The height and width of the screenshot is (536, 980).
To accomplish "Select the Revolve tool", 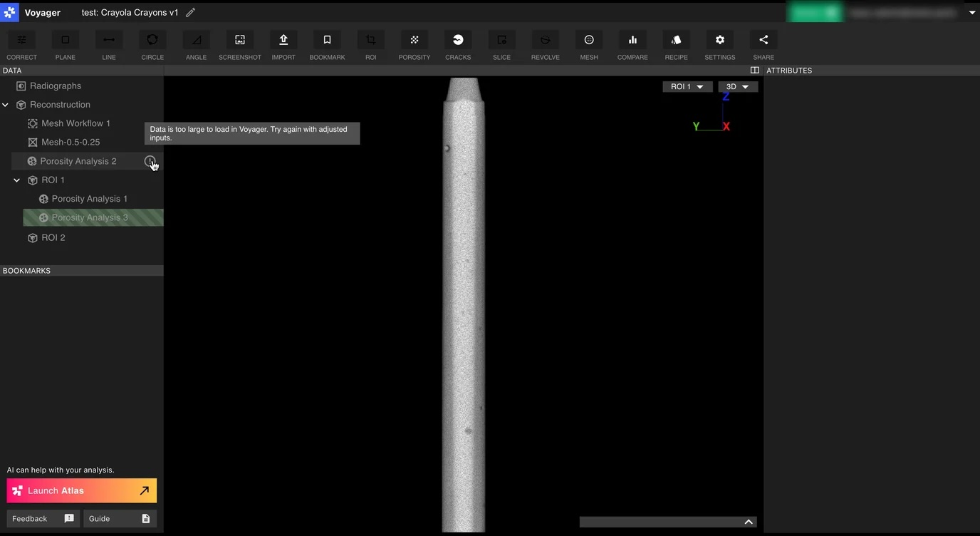I will [x=546, y=40].
